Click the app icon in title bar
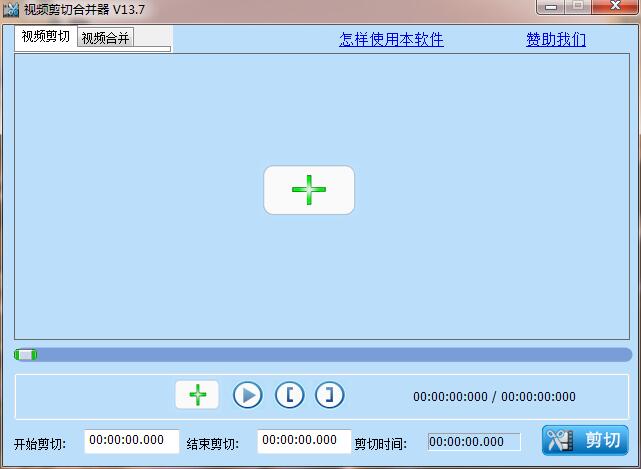 click(11, 9)
